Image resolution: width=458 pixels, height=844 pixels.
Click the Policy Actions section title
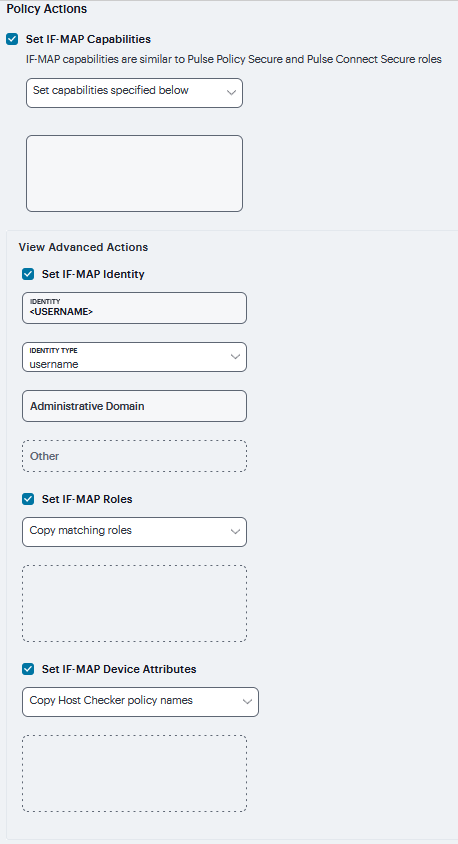pos(47,9)
